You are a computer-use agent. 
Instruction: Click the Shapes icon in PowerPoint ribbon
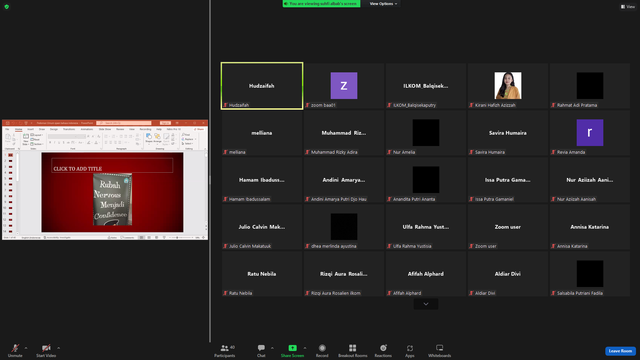[149, 138]
